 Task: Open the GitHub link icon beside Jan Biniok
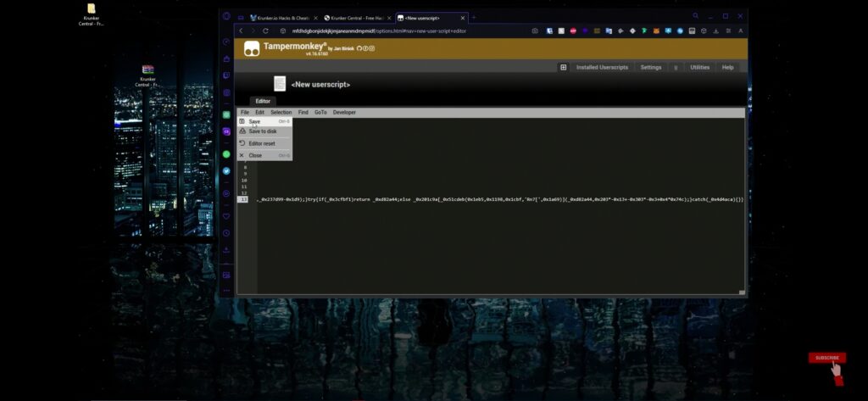pos(359,48)
